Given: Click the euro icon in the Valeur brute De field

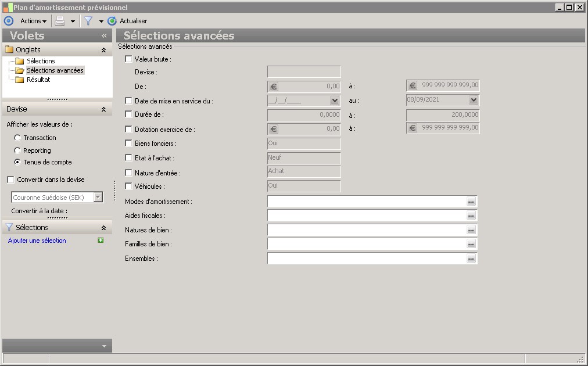Looking at the screenshot, I should pos(274,87).
